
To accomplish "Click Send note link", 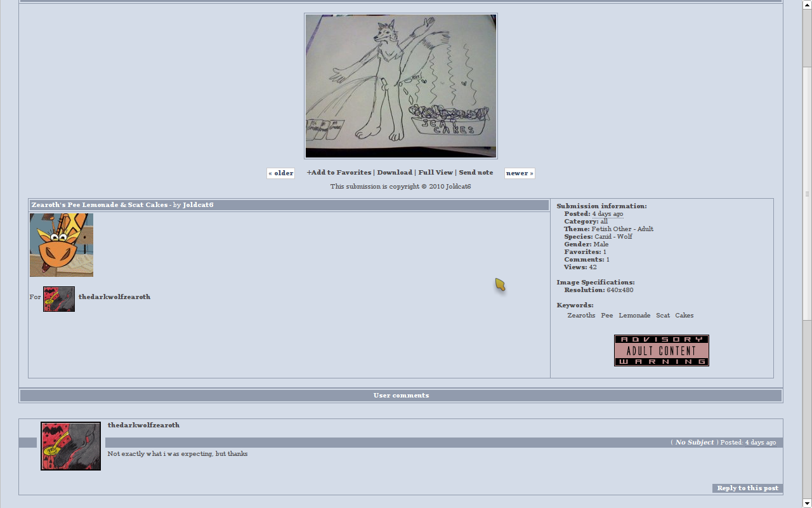I will tap(476, 173).
